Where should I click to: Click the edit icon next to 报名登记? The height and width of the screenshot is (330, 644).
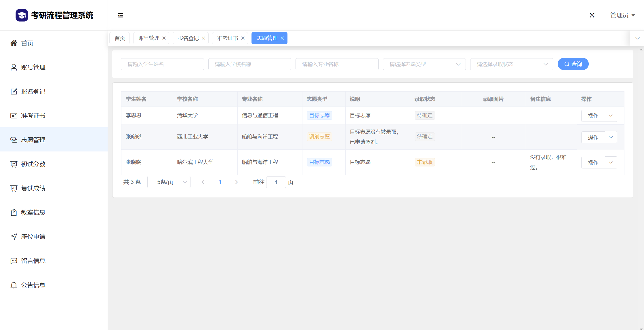[x=14, y=92]
